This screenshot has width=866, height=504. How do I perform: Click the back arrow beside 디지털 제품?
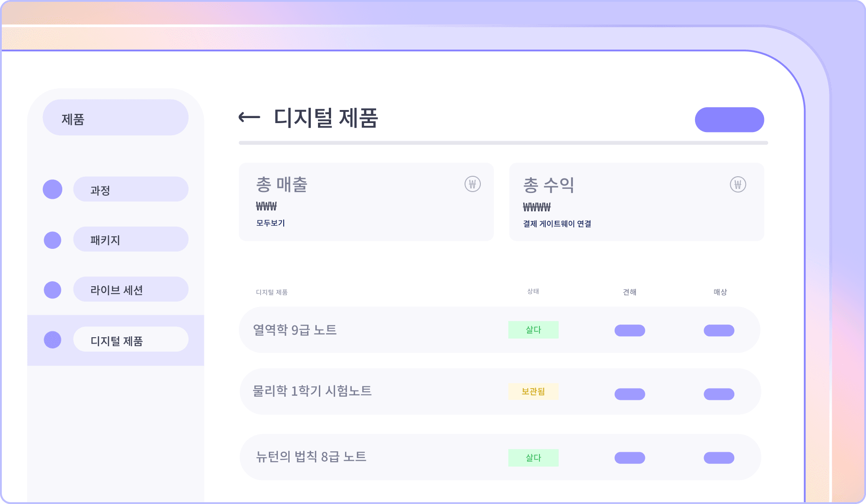tap(249, 118)
